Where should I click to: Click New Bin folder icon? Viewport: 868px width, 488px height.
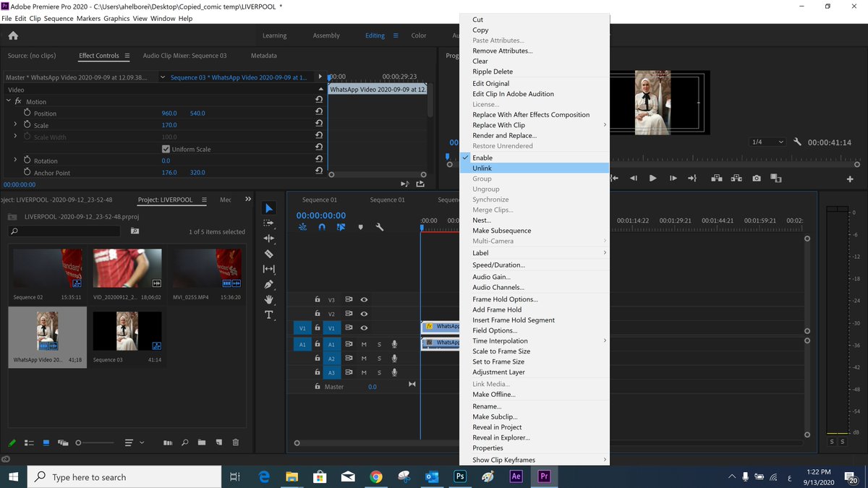click(x=202, y=442)
